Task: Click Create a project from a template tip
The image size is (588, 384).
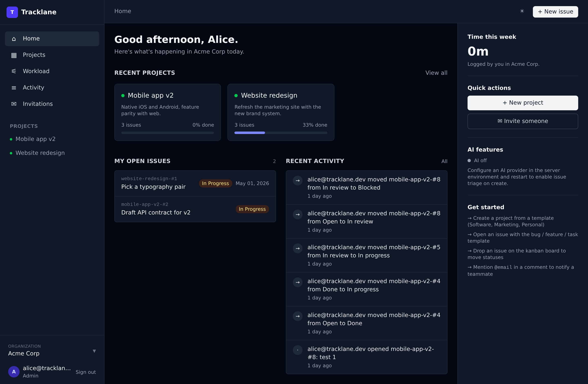Action: (510, 221)
